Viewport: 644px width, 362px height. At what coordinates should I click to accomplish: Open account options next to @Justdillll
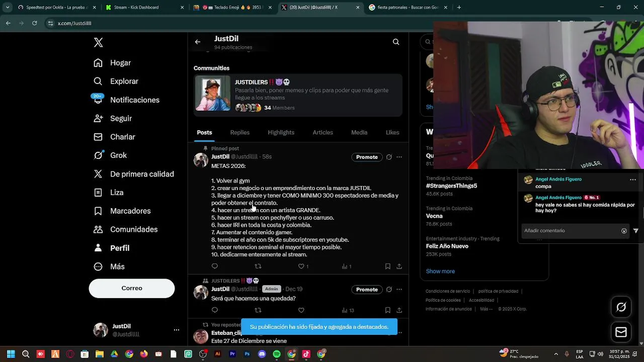pyautogui.click(x=176, y=330)
